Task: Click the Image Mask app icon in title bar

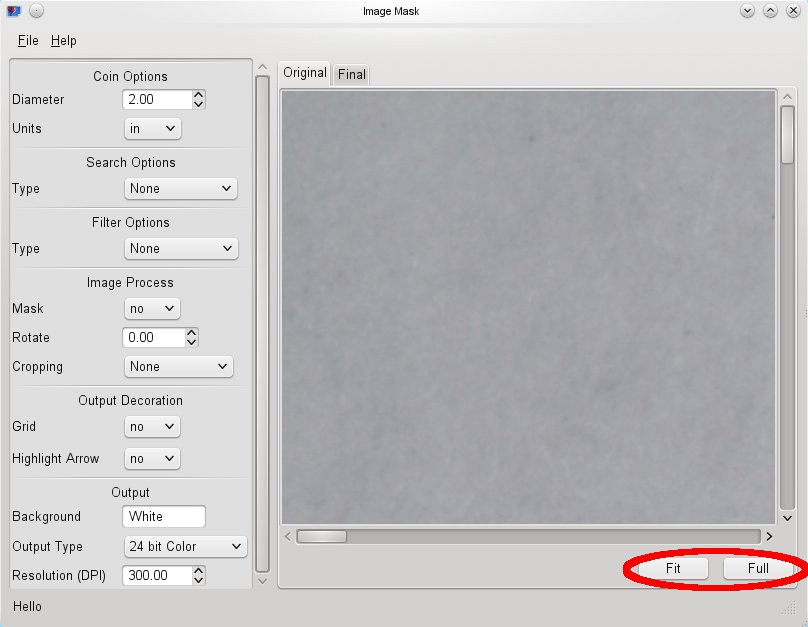Action: coord(14,11)
